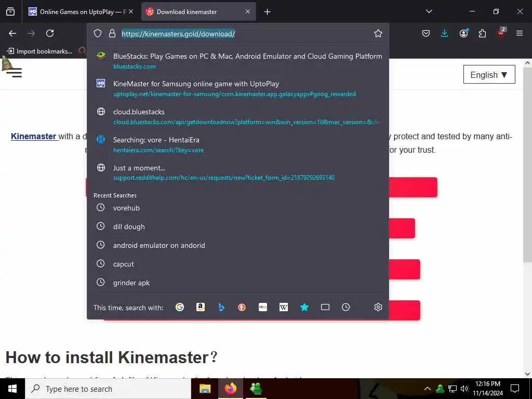Open a new tab with plus button
The image size is (532, 399).
click(268, 12)
